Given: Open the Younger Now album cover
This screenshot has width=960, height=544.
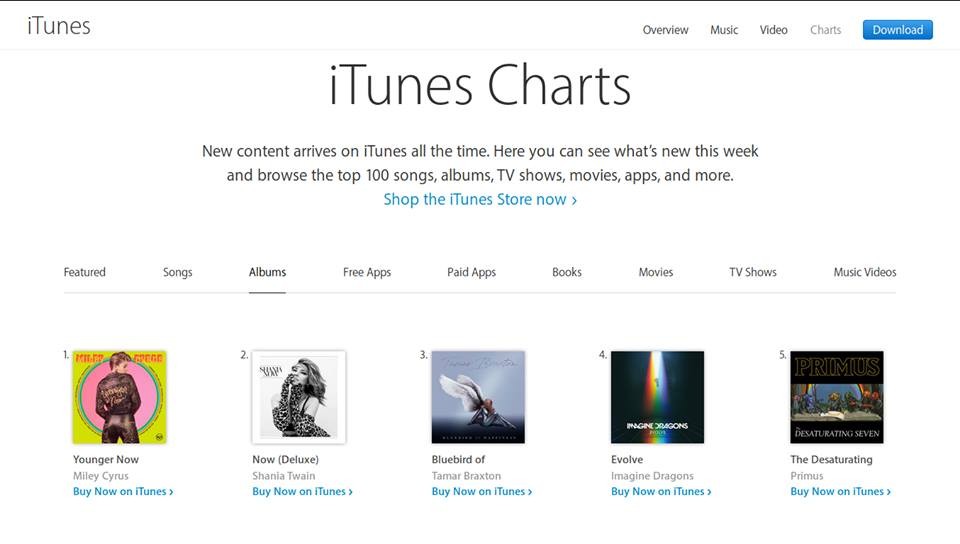Looking at the screenshot, I should (x=120, y=397).
